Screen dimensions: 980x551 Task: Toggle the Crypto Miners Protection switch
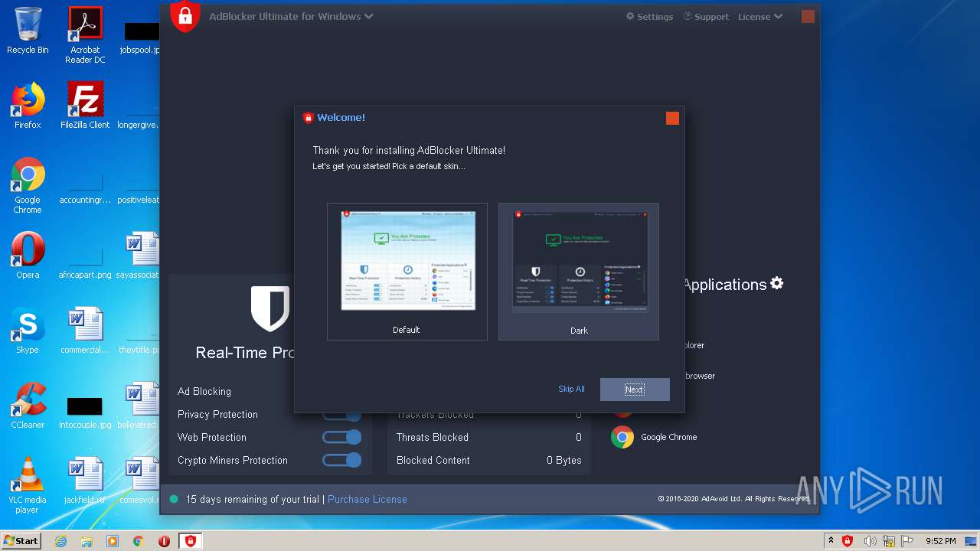pos(341,460)
